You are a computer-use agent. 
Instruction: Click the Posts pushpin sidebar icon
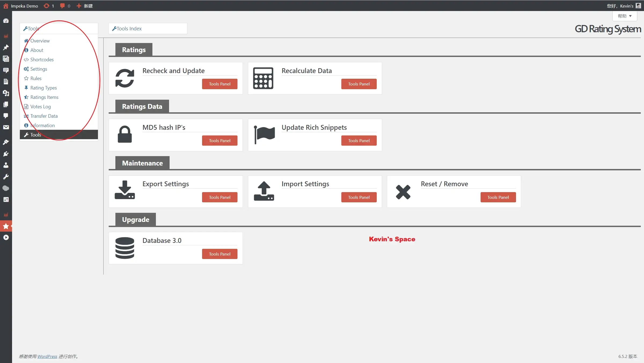6,47
